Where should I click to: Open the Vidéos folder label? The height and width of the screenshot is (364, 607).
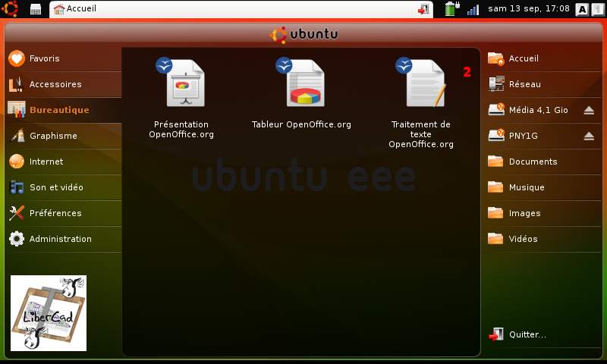(523, 239)
